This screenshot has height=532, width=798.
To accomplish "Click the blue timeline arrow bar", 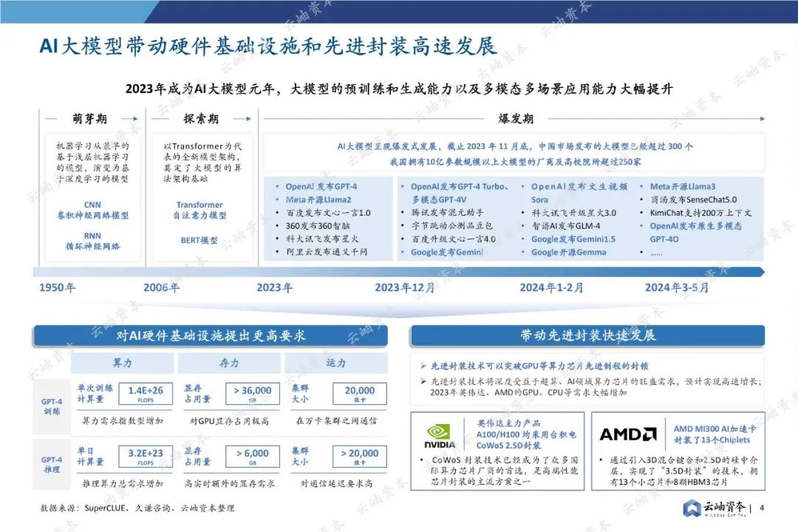I will [x=399, y=271].
